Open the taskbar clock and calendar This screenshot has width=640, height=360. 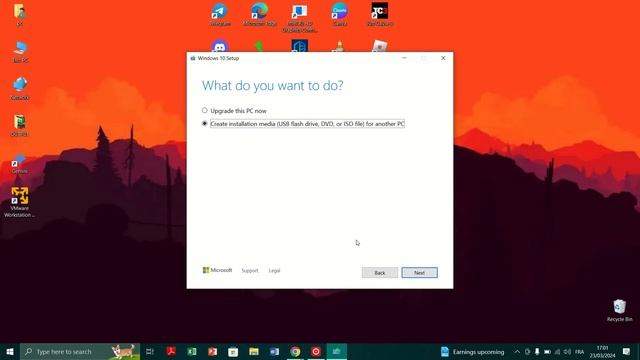602,351
